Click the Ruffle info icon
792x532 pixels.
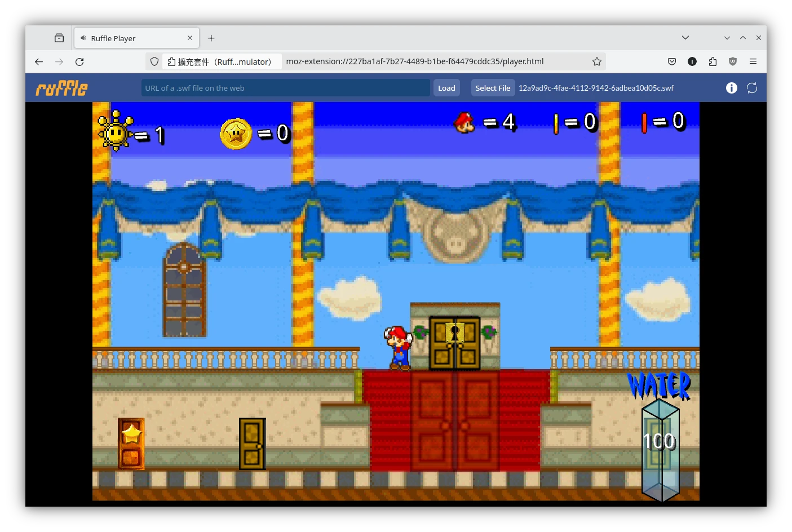tap(731, 88)
